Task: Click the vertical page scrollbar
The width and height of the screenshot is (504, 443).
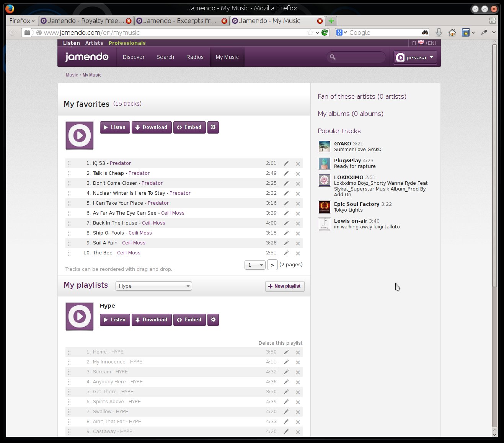Action: 494,166
